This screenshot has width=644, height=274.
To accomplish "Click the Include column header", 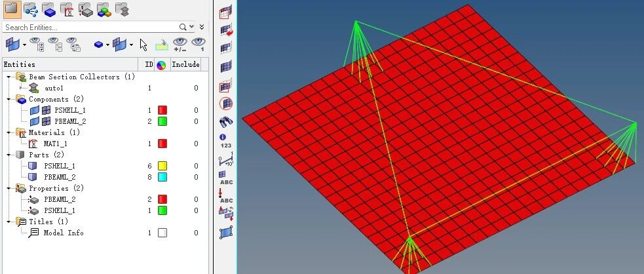I will pos(185,64).
